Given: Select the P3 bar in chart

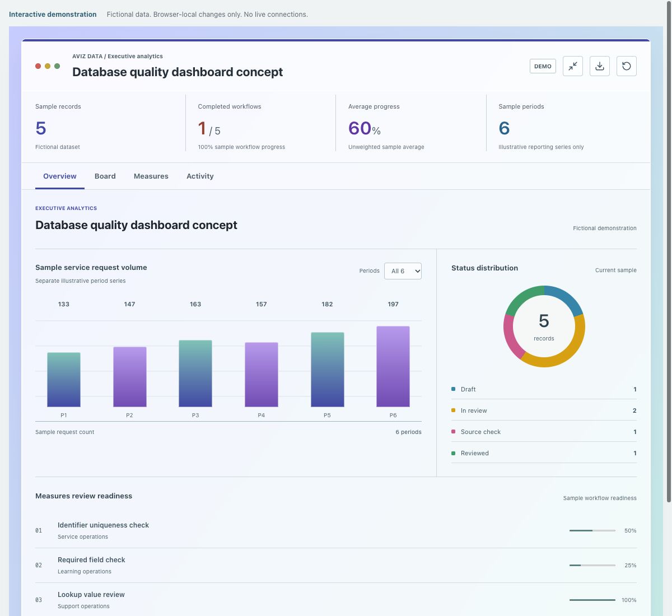Looking at the screenshot, I should 195,374.
